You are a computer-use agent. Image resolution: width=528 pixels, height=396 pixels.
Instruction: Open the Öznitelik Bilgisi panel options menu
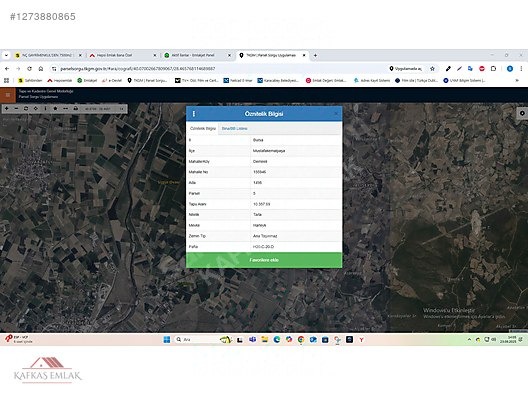[x=194, y=114]
